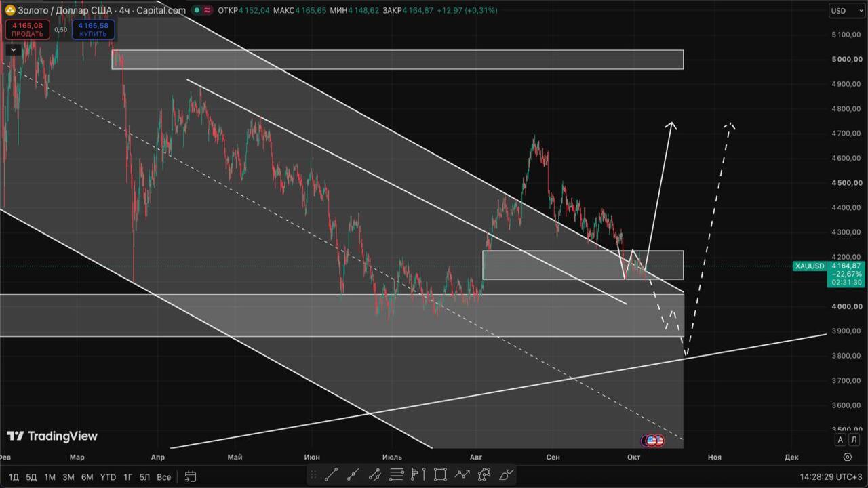The height and width of the screenshot is (488, 868).
Task: Open the go-to-date calendar icon
Action: (x=191, y=476)
